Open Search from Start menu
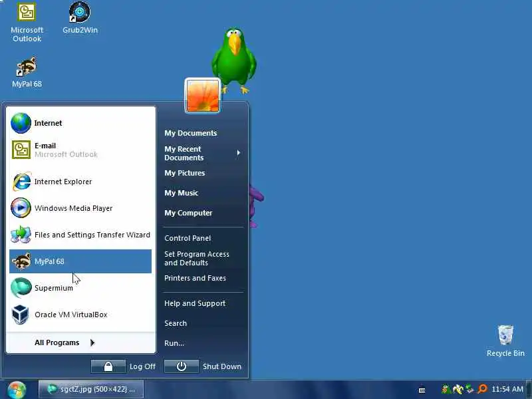Screen dimensions: 532x399 176,323
